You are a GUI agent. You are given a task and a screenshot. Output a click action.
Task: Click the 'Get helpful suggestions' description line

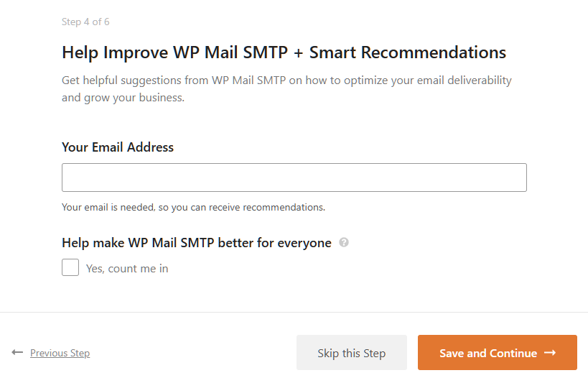click(286, 80)
